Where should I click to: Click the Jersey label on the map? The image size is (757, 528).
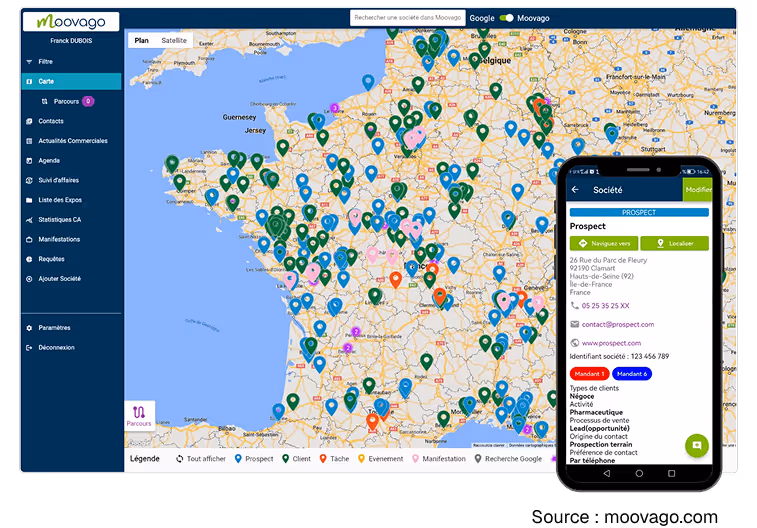pos(255,130)
